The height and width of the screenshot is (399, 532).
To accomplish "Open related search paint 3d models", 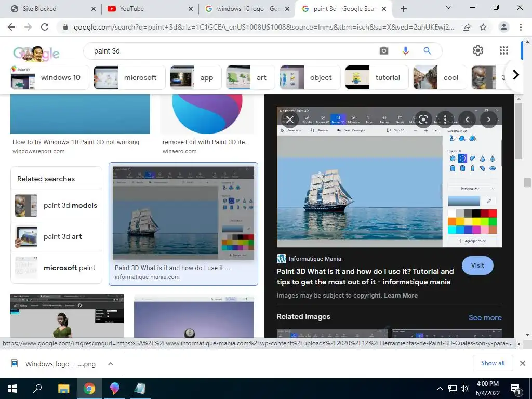I will (56, 205).
